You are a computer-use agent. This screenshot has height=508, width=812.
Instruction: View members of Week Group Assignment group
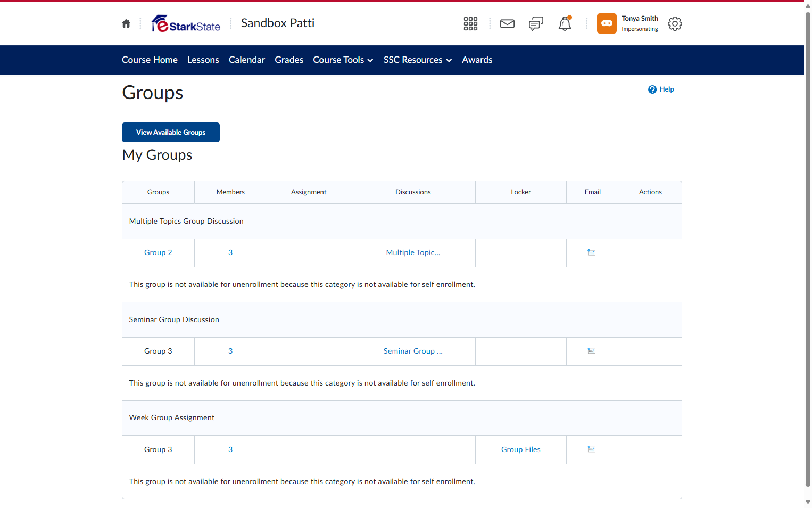(x=230, y=449)
